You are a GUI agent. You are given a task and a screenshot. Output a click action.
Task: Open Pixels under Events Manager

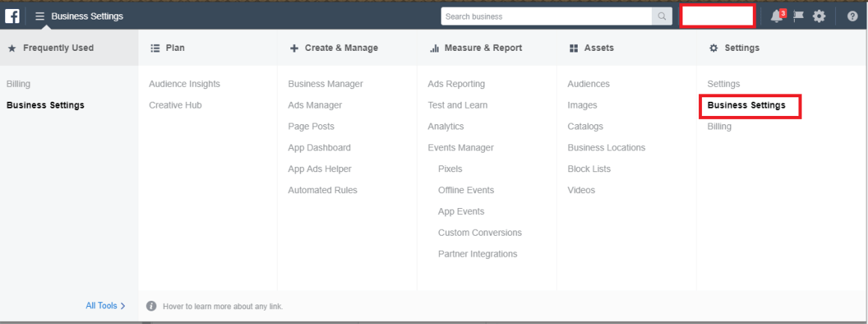click(450, 169)
